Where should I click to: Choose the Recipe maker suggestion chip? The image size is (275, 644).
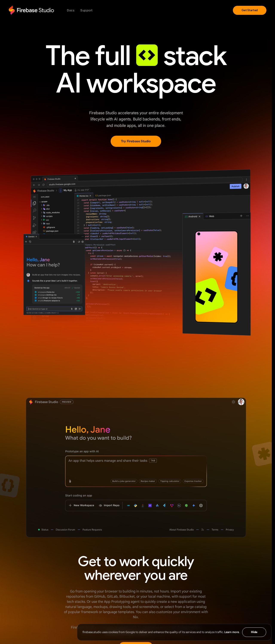click(x=148, y=481)
